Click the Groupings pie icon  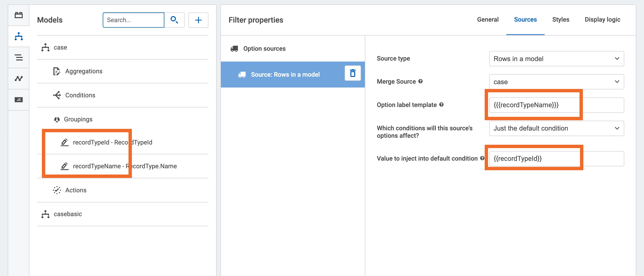click(x=57, y=119)
